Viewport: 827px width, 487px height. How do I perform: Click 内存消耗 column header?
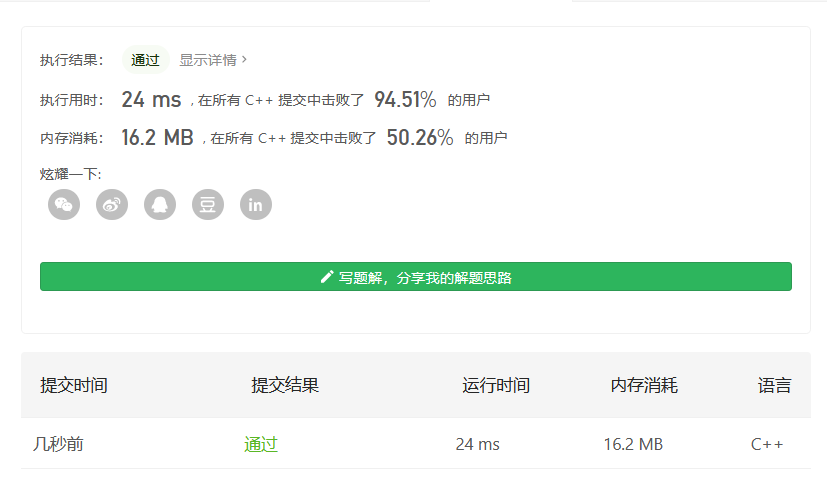point(644,385)
